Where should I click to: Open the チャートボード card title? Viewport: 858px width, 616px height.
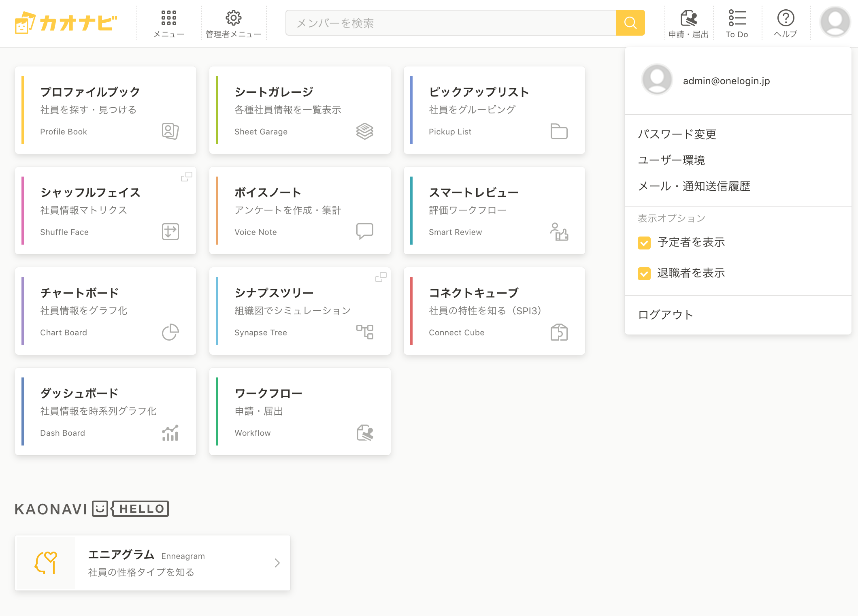pyautogui.click(x=79, y=293)
